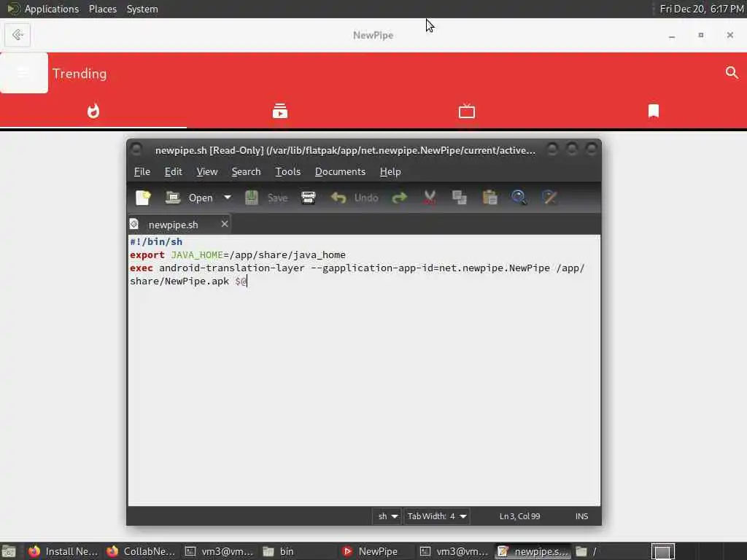Open the Documents menu in the editor
This screenshot has width=747, height=560.
[x=340, y=171]
